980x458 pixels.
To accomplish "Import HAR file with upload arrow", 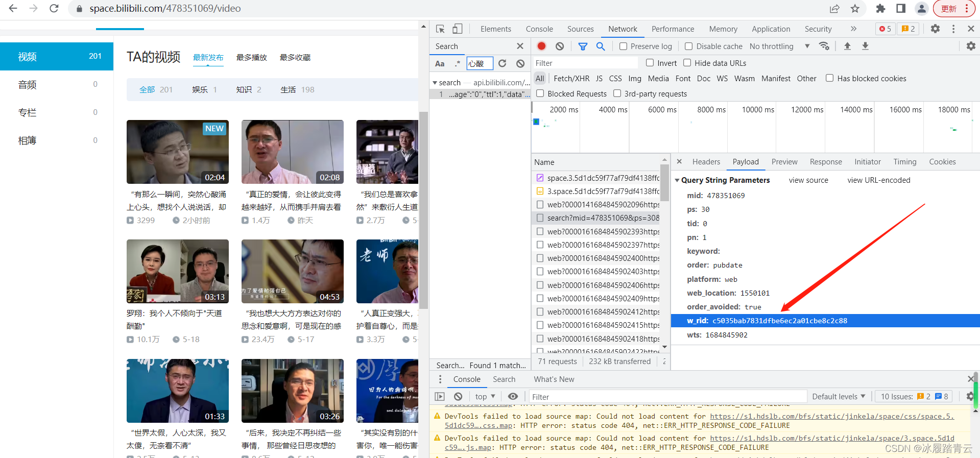I will point(847,46).
